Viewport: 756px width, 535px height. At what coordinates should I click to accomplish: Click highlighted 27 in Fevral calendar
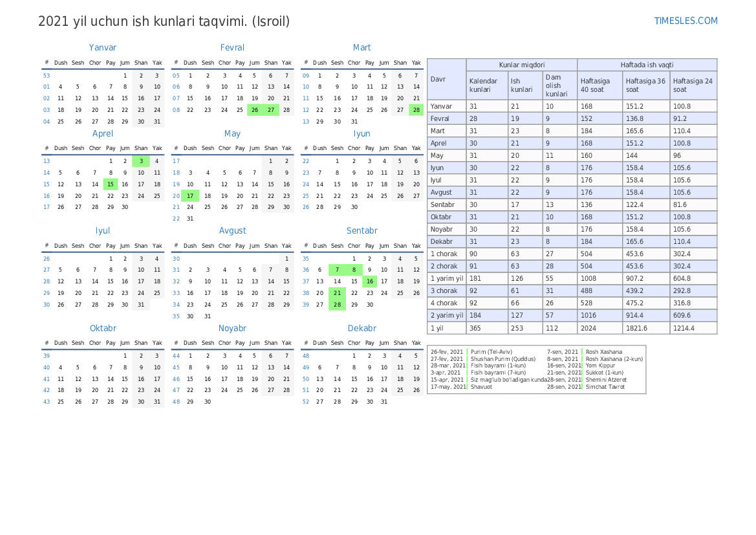[x=271, y=110]
